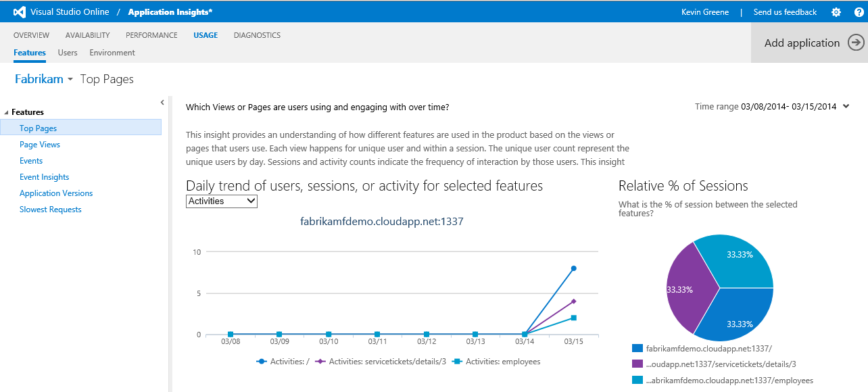
Task: Open the Activities dropdown above the chart
Action: click(x=221, y=201)
